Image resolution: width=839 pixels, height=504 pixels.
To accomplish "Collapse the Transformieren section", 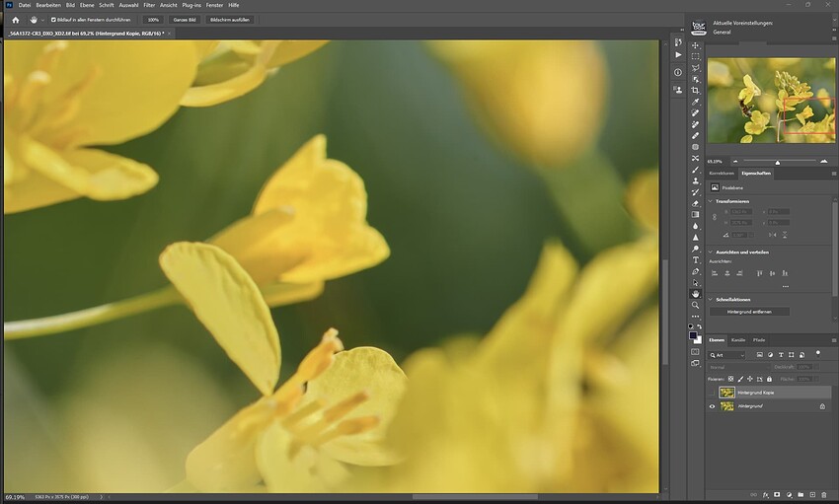I will pos(712,200).
